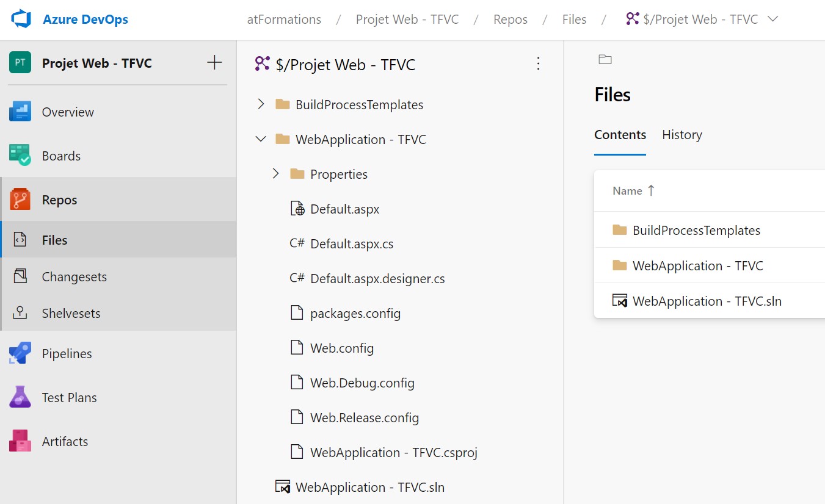
Task: Go to Changesets in the sidebar
Action: [75, 277]
